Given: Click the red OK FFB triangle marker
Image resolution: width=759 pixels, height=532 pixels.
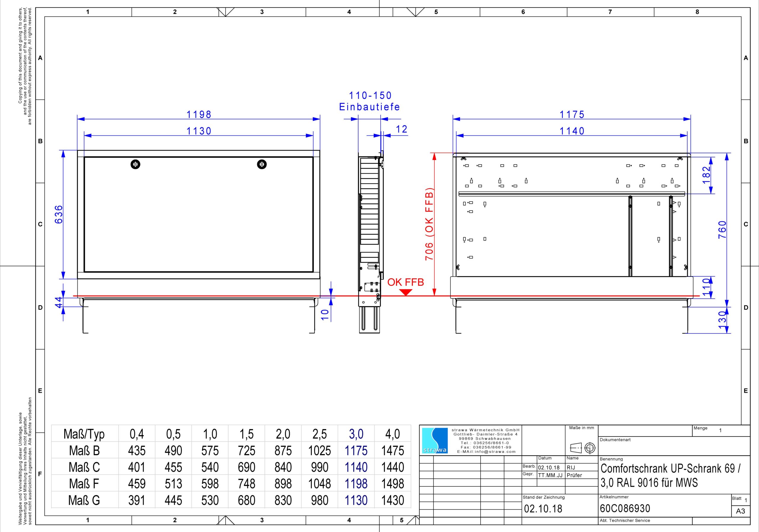Looking at the screenshot, I should tap(406, 293).
